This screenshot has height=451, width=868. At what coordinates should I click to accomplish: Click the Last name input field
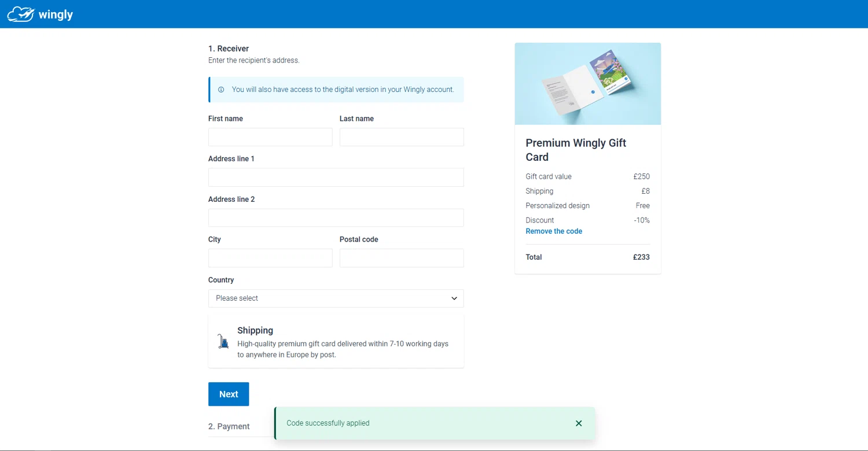(402, 137)
